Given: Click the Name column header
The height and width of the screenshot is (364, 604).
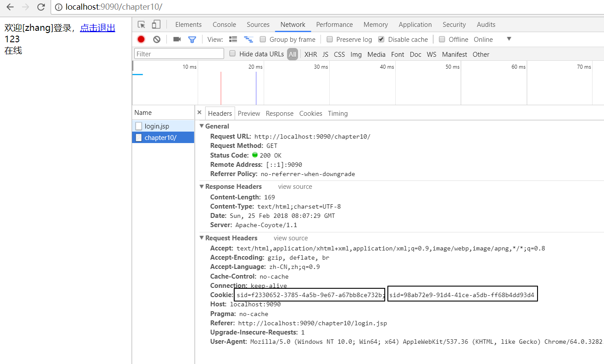Looking at the screenshot, I should pos(163,113).
